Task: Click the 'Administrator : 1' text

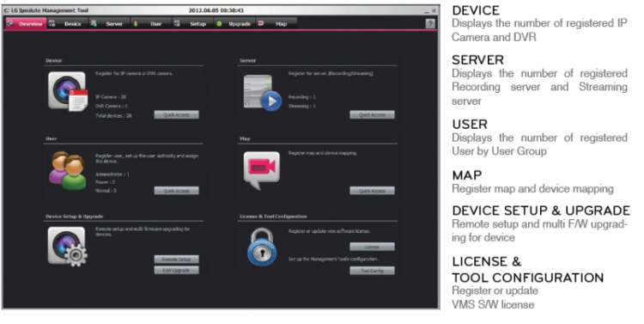Action: (112, 174)
